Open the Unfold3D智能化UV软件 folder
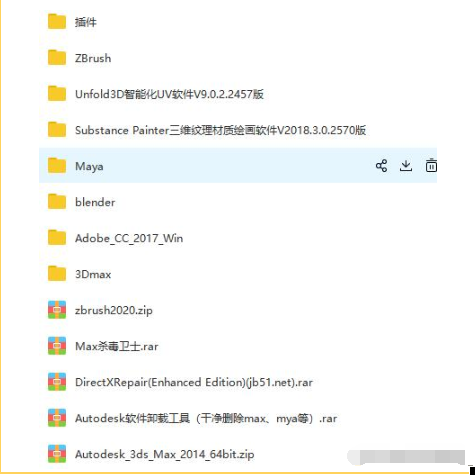This screenshot has width=475, height=475. click(x=169, y=94)
